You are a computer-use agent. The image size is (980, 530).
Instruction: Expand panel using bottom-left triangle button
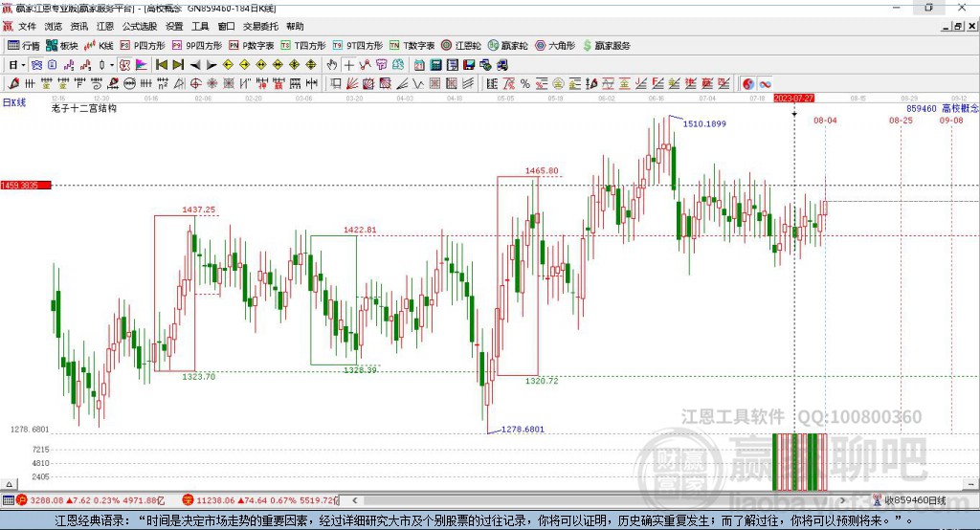coord(9,484)
